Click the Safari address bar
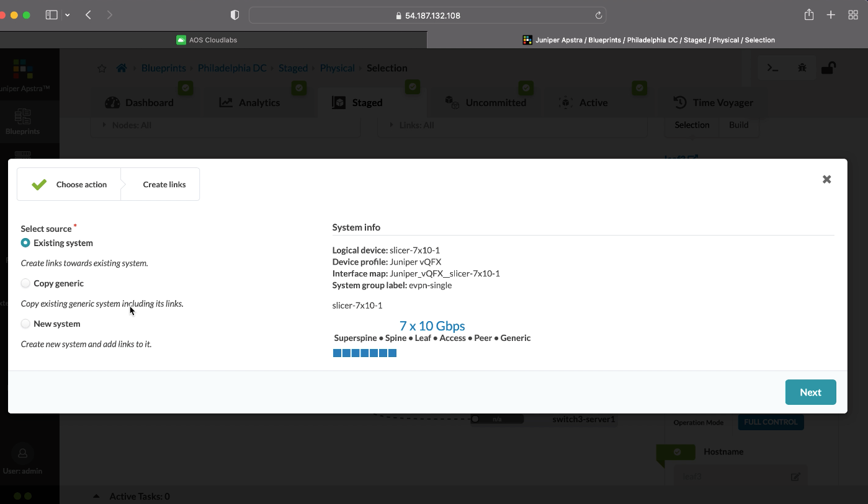Image resolution: width=868 pixels, height=504 pixels. [x=427, y=15]
